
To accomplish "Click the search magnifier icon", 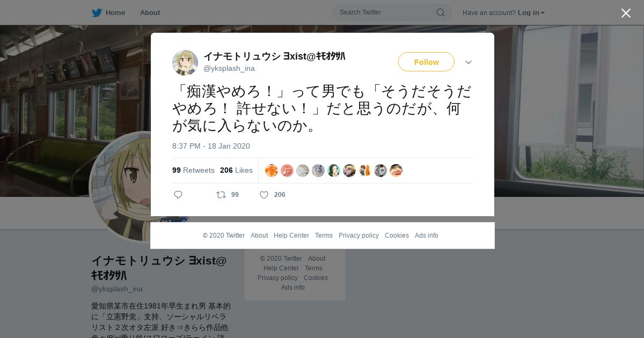I will click(x=440, y=12).
